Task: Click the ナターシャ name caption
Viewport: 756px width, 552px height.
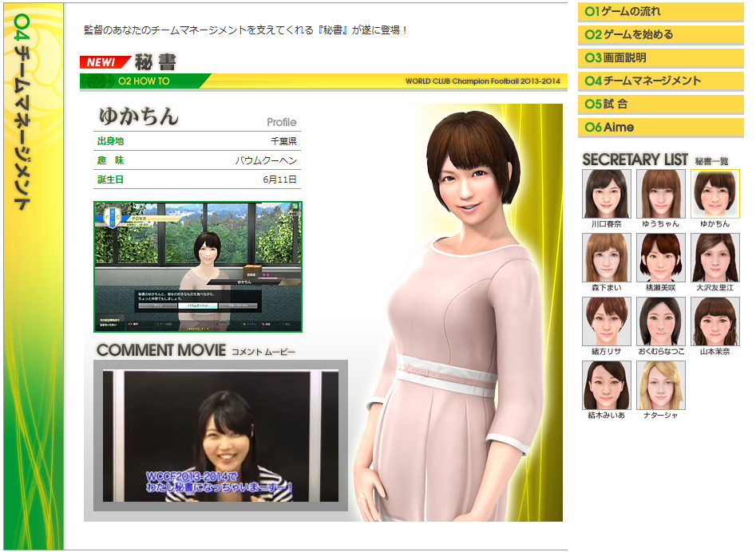Action: 660,416
